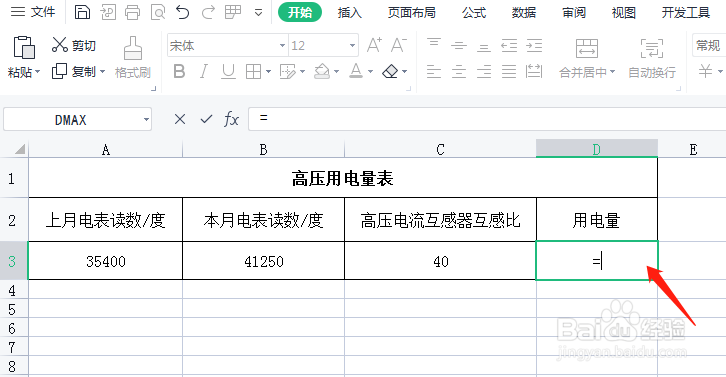
Task: Toggle Underline formatting
Action: coord(228,72)
